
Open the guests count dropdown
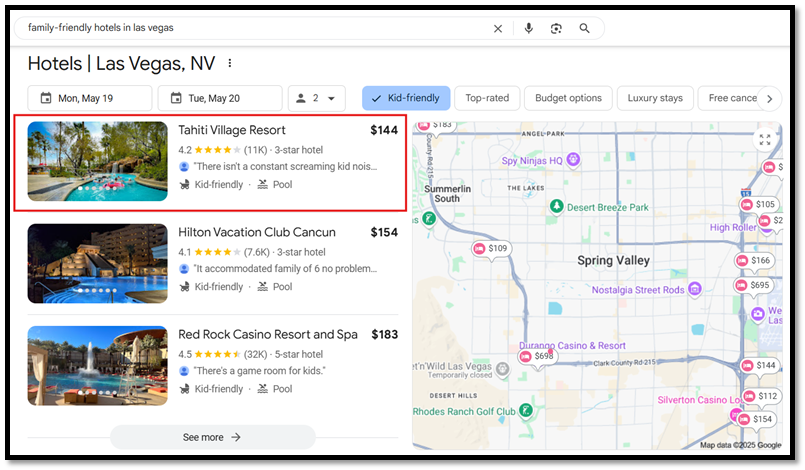click(x=316, y=98)
